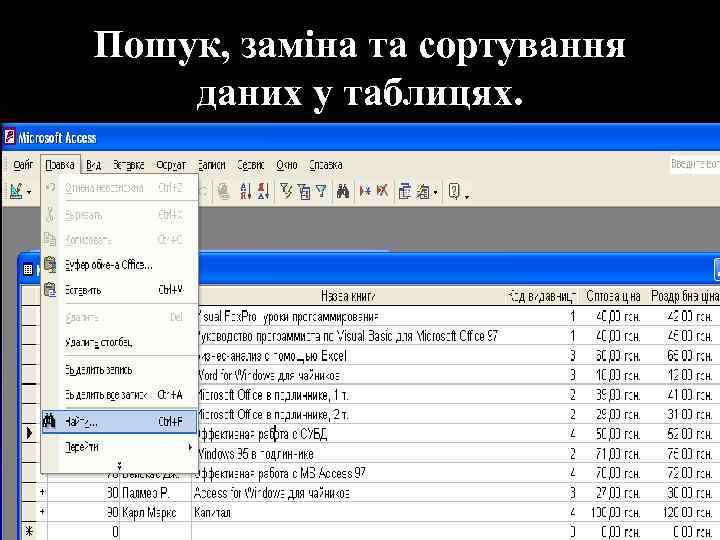
Task: Click the binoculars Find icon in toolbar
Action: click(x=343, y=191)
